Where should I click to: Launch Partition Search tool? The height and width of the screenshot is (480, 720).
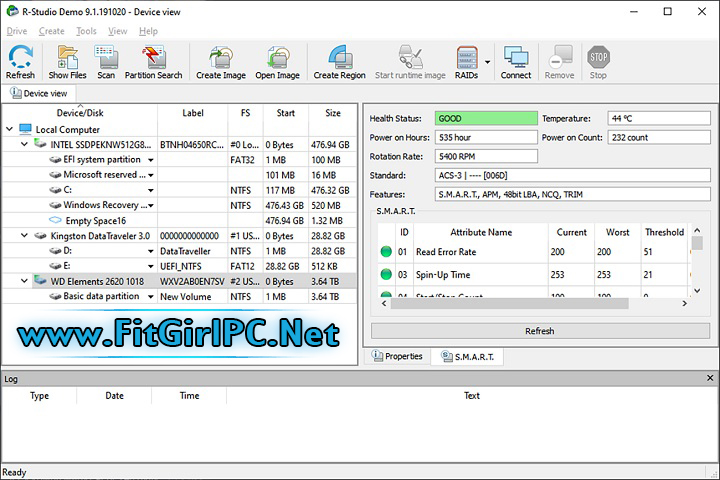coord(154,62)
